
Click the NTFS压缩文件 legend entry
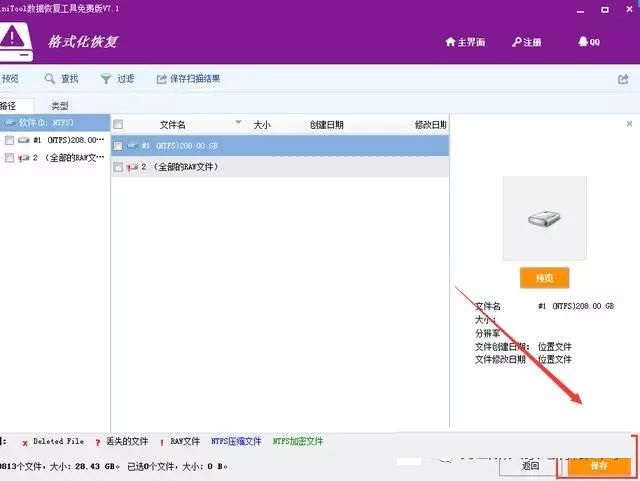tap(236, 441)
